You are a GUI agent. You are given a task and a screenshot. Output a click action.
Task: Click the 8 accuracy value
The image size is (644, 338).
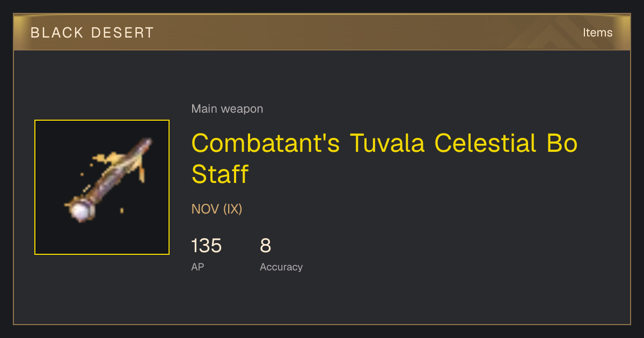(266, 246)
